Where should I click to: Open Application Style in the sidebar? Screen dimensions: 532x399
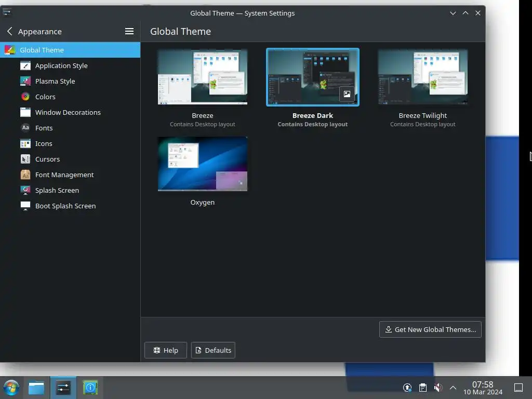[70, 65]
